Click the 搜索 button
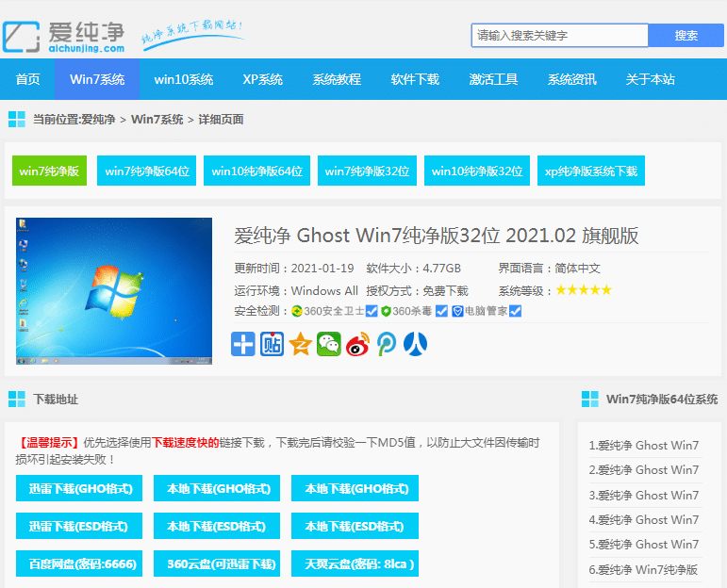Image resolution: width=727 pixels, height=588 pixels. click(686, 36)
